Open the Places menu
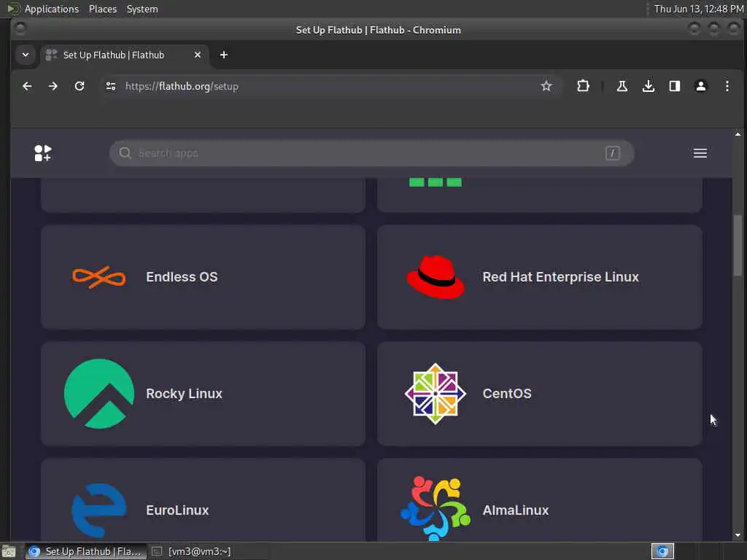This screenshot has width=747, height=560. pos(103,9)
